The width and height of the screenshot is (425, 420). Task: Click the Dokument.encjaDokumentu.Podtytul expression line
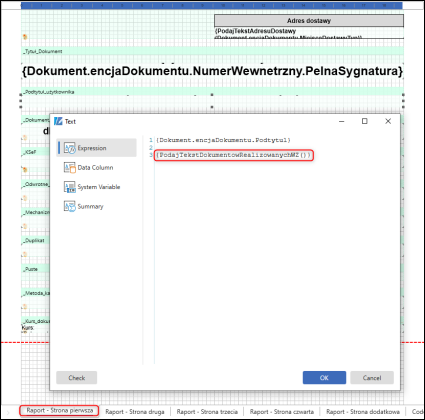223,140
